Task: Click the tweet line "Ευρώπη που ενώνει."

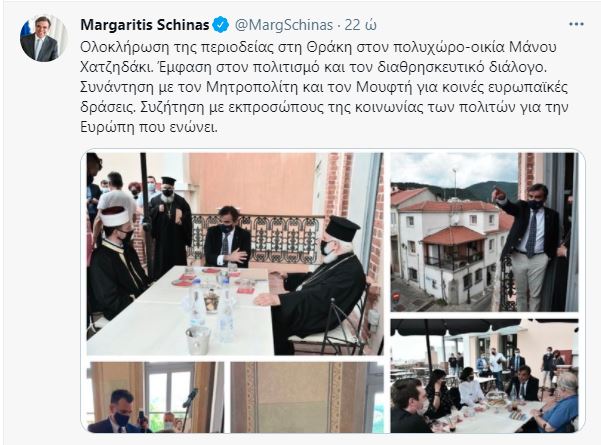Action: coord(149,127)
